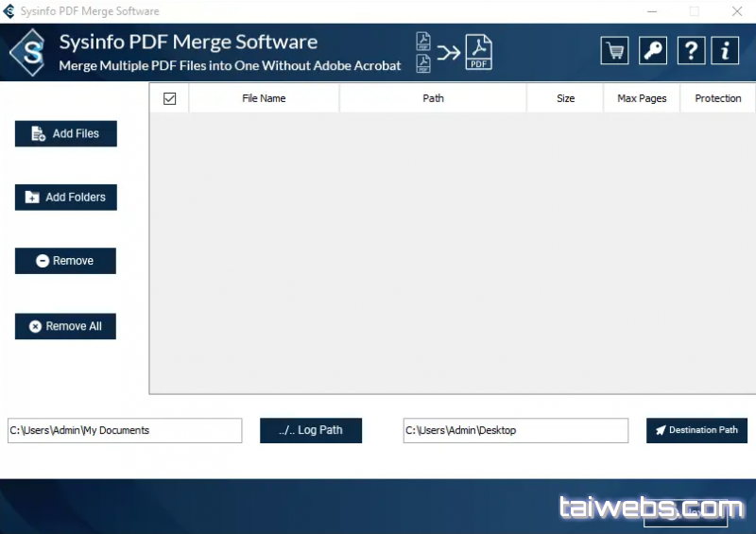The image size is (756, 534).
Task: Click the Protection column header
Action: pyautogui.click(x=717, y=98)
